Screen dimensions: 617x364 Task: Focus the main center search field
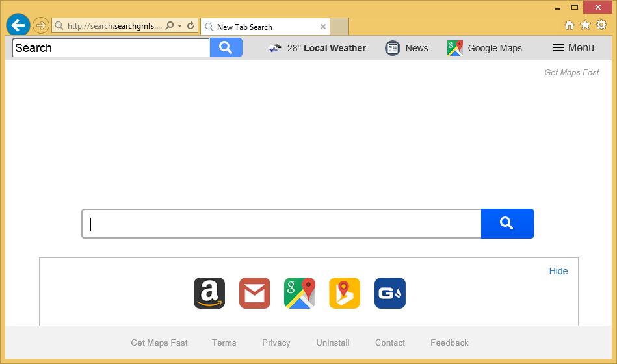coord(282,224)
